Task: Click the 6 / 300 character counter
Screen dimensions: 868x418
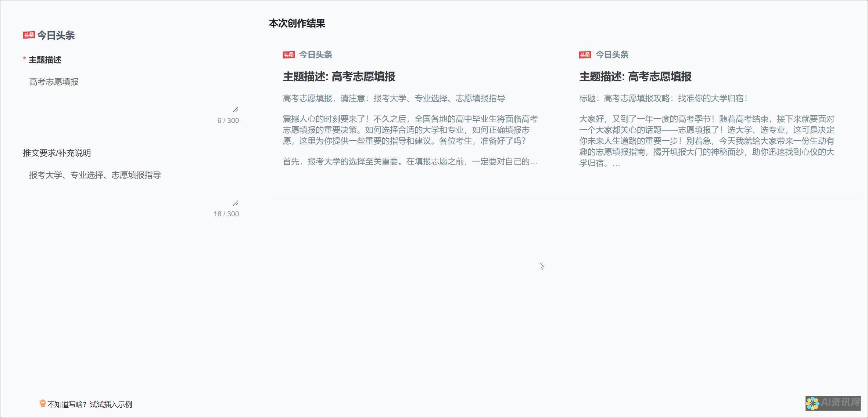Action: point(228,120)
